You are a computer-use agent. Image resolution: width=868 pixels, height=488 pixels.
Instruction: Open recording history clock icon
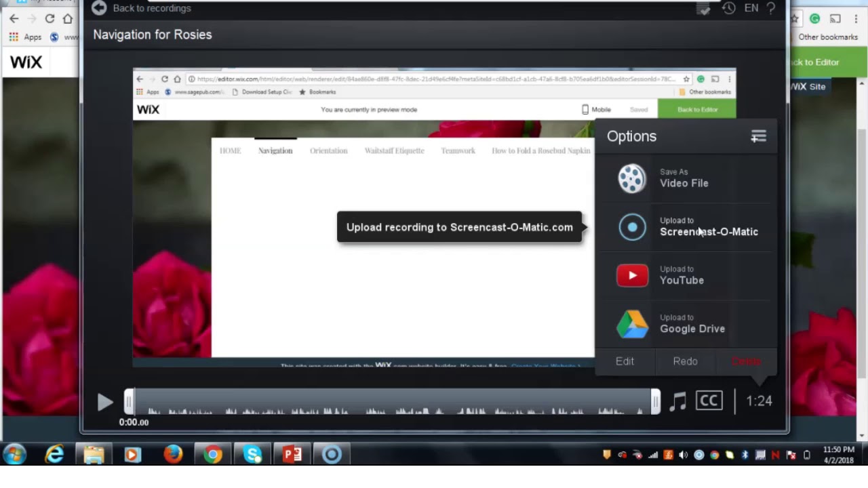click(729, 8)
